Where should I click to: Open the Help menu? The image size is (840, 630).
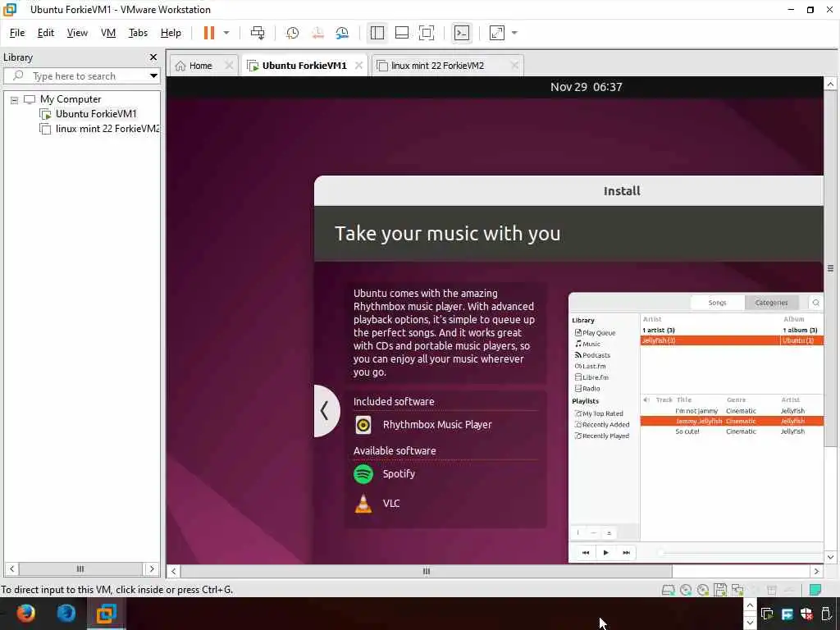(171, 33)
